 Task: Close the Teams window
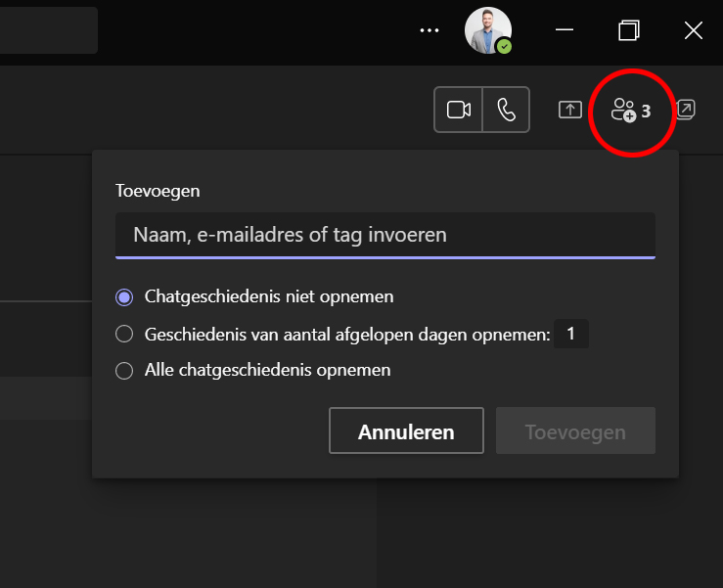(694, 30)
